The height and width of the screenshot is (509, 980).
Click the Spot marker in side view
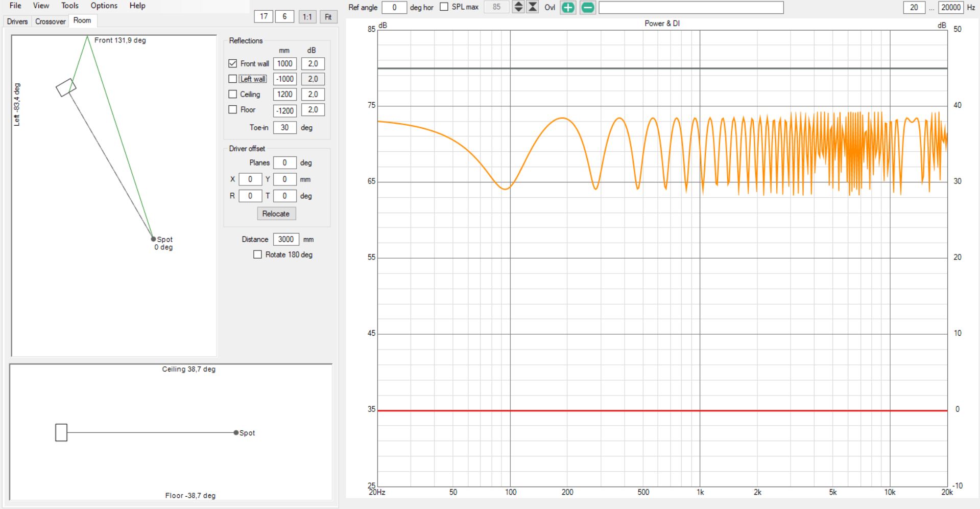[x=236, y=432]
